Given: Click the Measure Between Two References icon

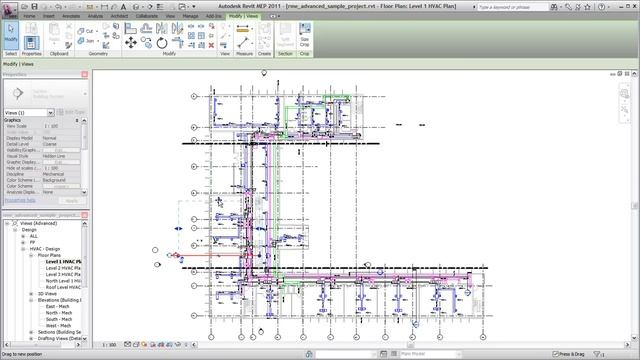Looking at the screenshot, I should [x=242, y=42].
